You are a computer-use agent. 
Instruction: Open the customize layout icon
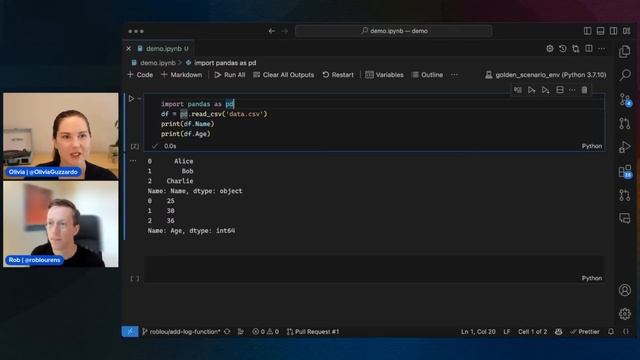pos(627,31)
